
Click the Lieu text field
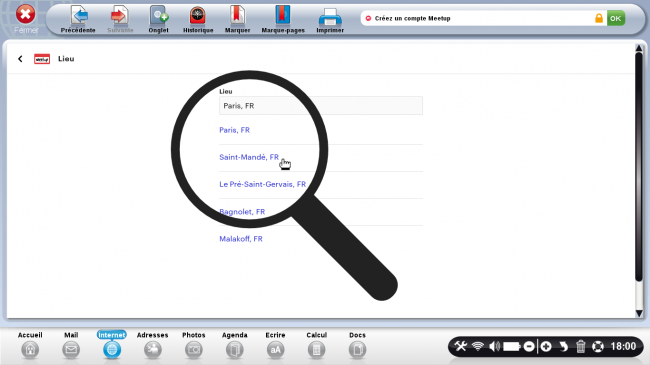tap(321, 106)
